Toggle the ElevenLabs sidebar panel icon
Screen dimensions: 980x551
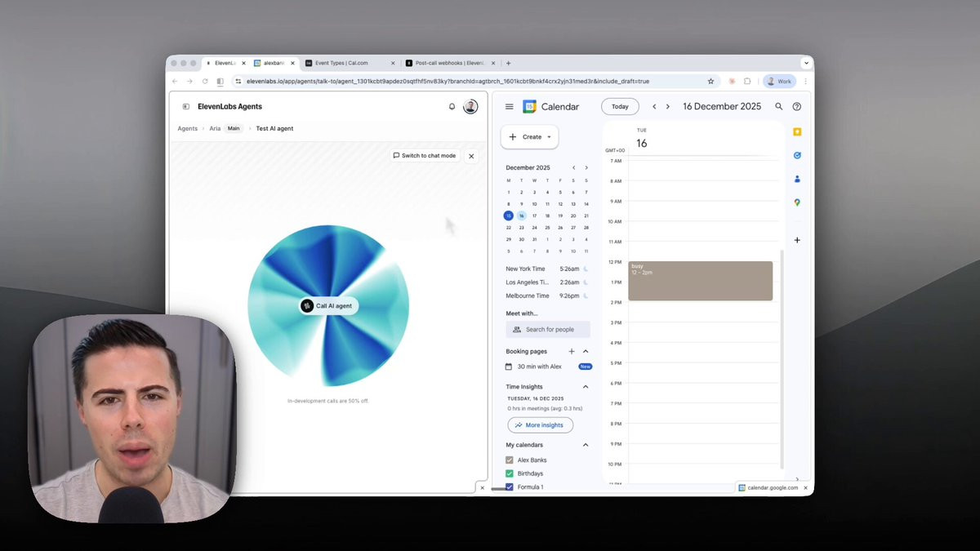click(185, 106)
